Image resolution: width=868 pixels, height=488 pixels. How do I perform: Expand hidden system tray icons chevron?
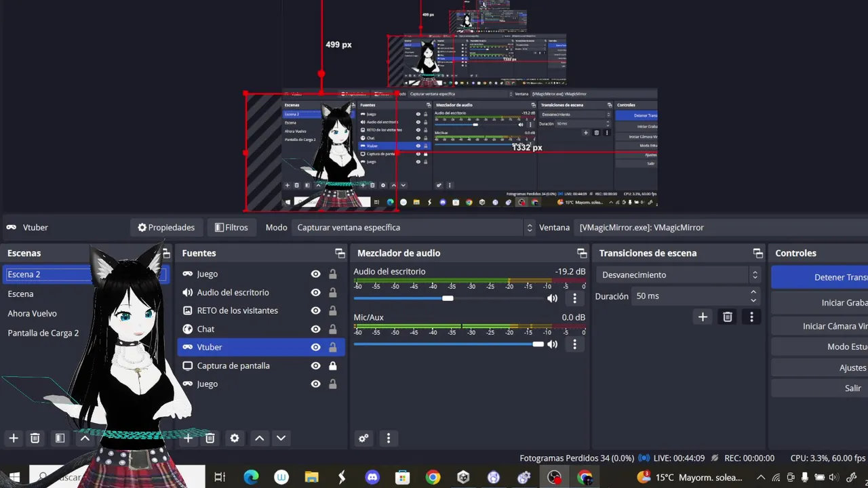click(x=761, y=477)
